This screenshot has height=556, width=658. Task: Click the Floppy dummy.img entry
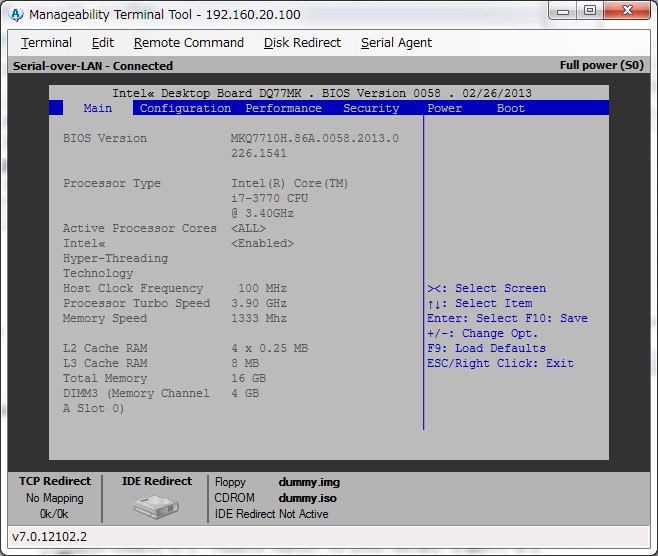click(x=309, y=482)
